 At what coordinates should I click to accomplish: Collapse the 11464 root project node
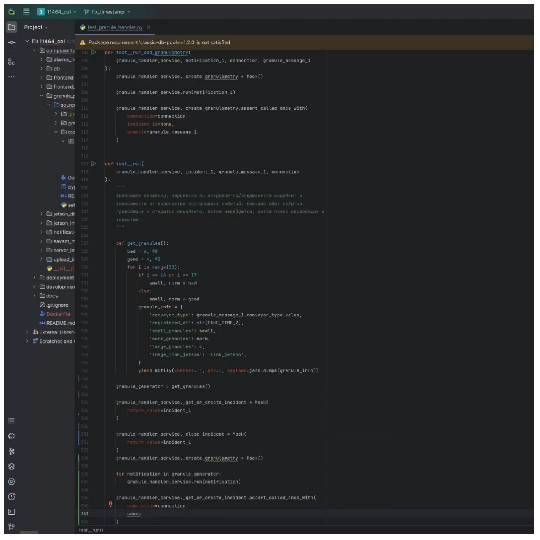(x=27, y=41)
